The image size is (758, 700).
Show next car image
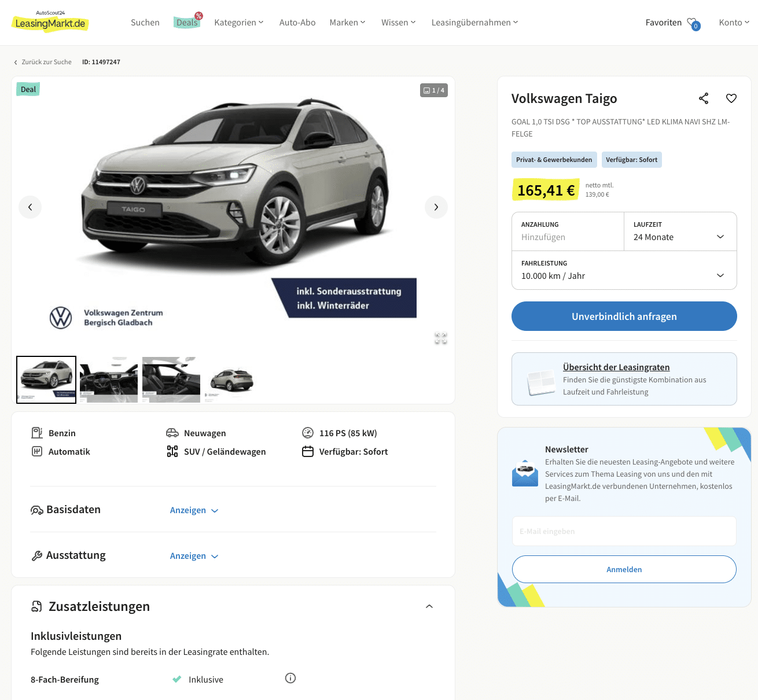coord(436,207)
